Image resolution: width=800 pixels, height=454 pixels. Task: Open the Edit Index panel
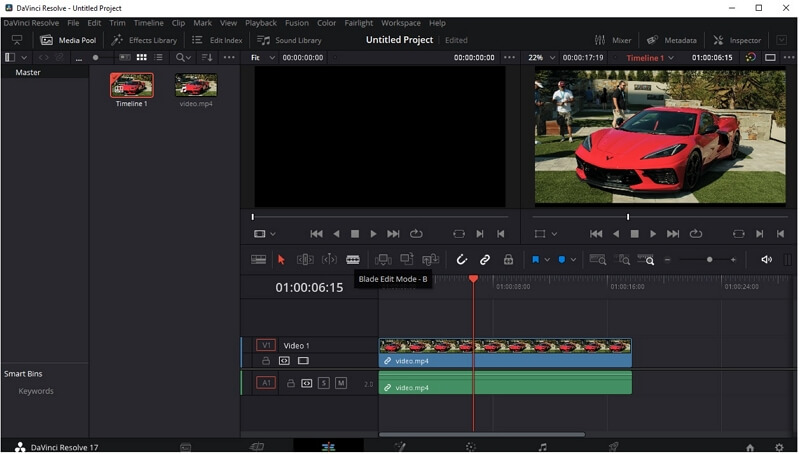point(217,40)
